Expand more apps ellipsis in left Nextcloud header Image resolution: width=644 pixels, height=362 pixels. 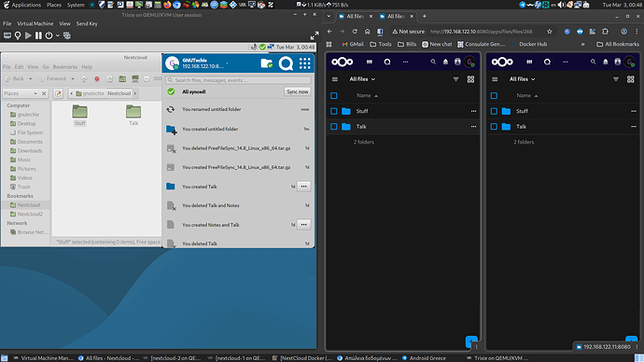point(405,62)
